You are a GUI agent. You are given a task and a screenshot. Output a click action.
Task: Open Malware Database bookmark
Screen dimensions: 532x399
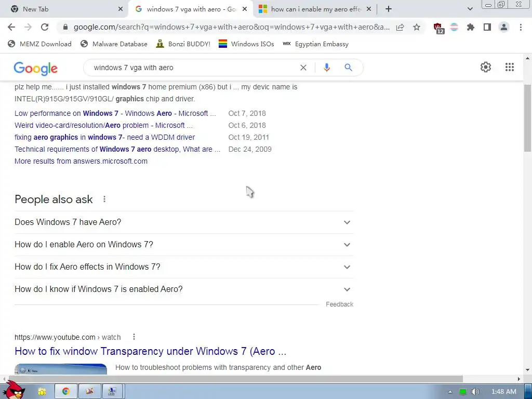point(114,44)
